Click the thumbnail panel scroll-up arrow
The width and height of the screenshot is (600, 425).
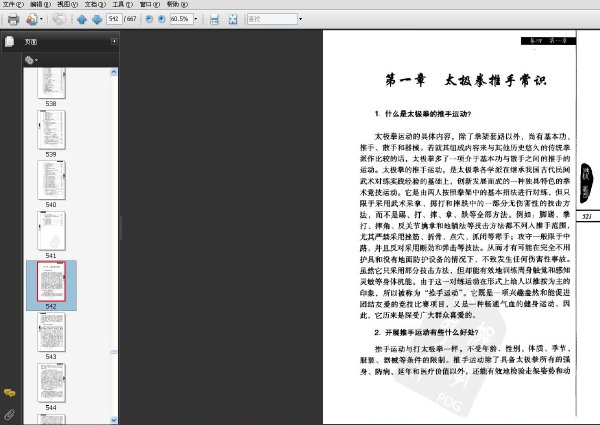[114, 72]
